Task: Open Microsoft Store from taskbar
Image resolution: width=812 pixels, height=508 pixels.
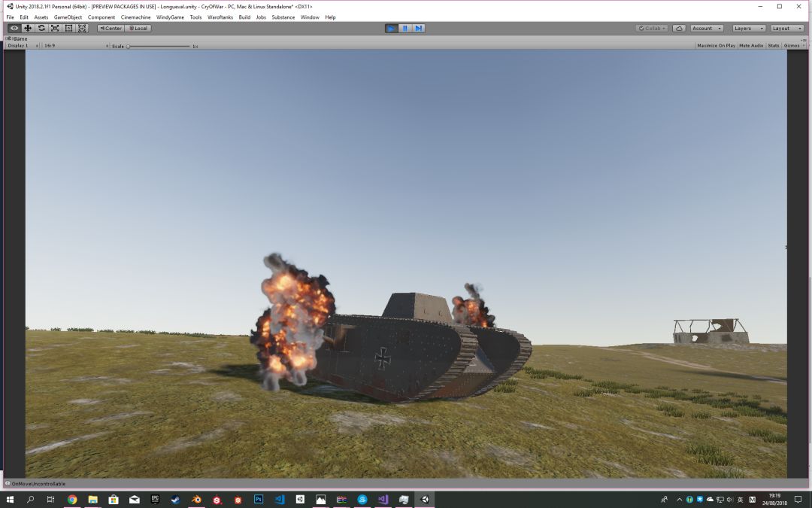Action: click(x=114, y=500)
